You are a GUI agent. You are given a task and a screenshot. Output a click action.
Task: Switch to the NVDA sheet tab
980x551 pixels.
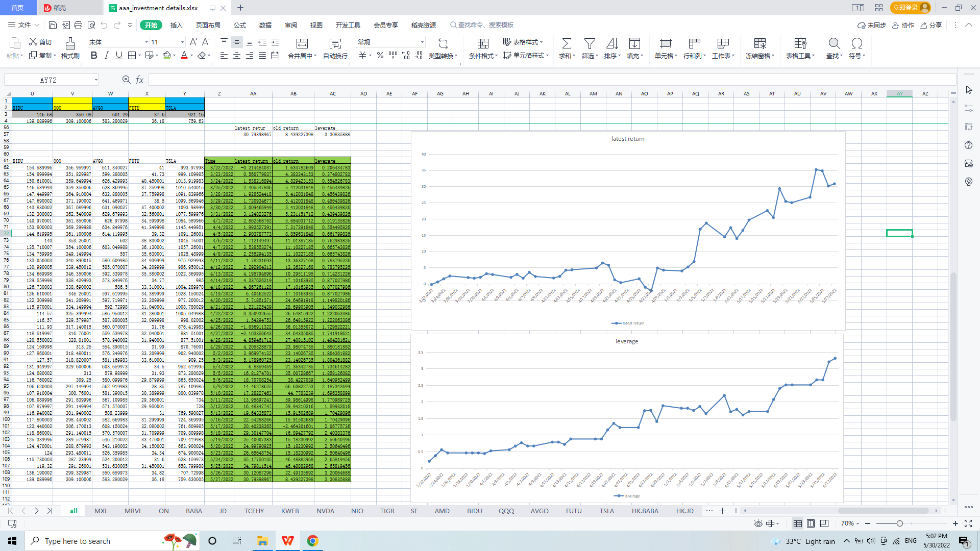click(x=325, y=511)
